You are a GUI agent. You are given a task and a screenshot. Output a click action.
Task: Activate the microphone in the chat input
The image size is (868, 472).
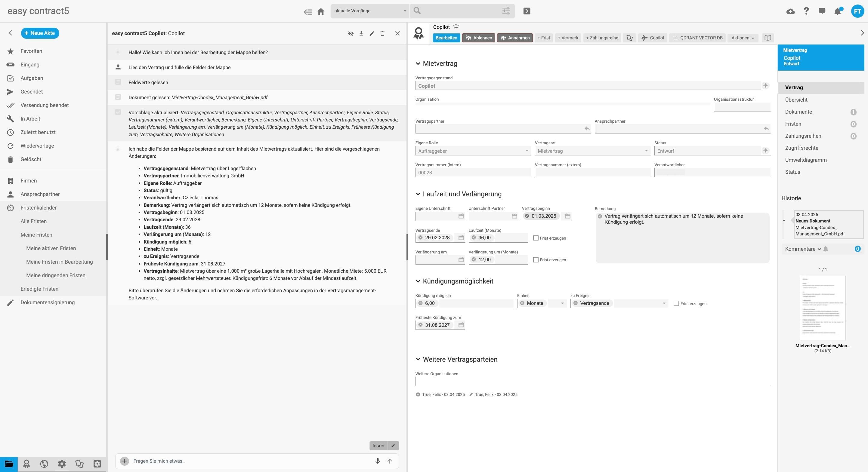point(377,461)
